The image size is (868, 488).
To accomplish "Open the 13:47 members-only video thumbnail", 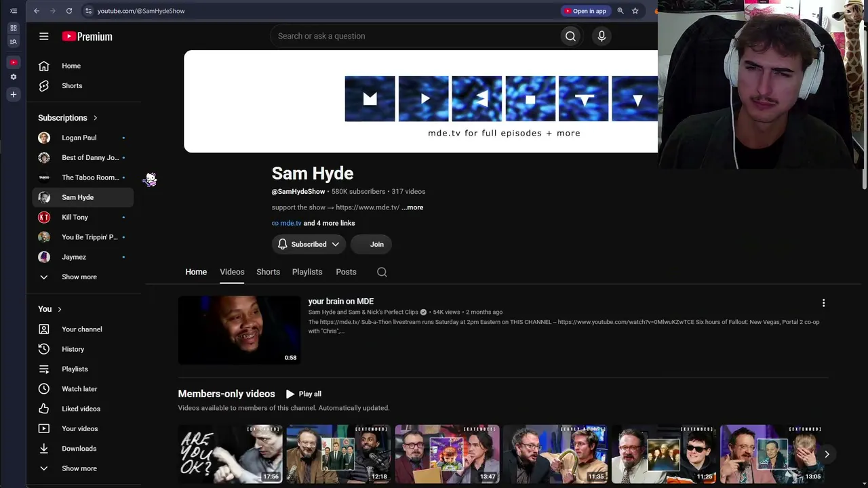I will [448, 454].
